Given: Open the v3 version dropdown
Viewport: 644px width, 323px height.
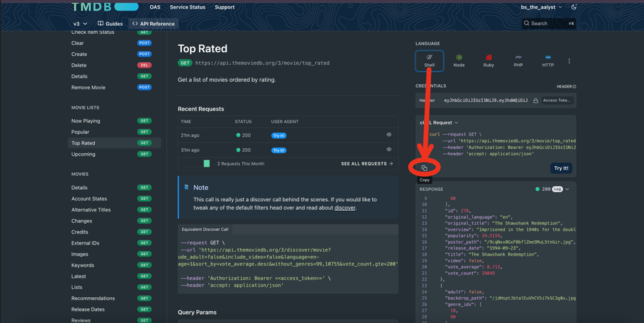Looking at the screenshot, I should pos(80,24).
